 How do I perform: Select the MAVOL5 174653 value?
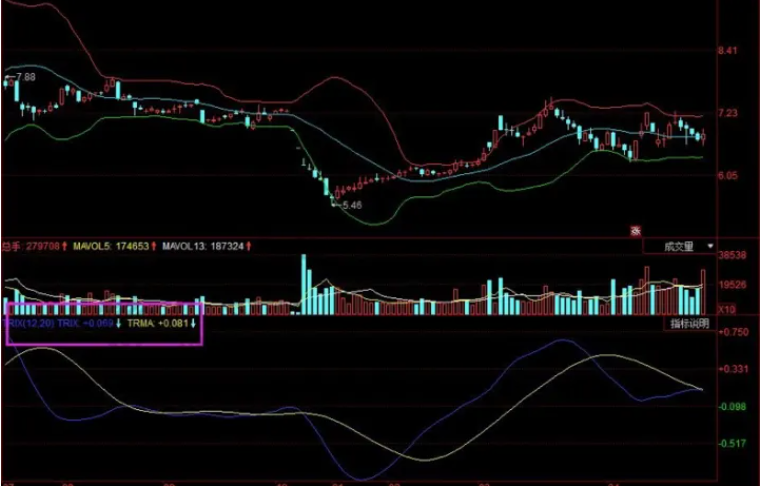point(115,247)
